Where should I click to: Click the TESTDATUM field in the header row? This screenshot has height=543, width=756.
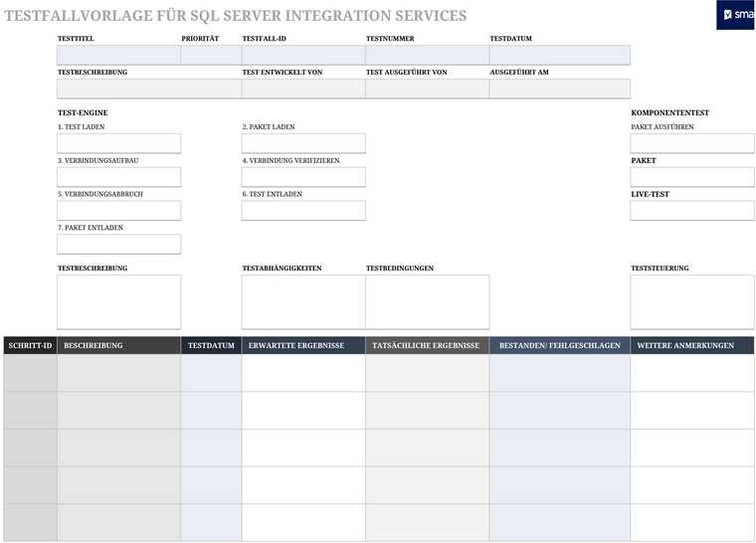point(560,55)
